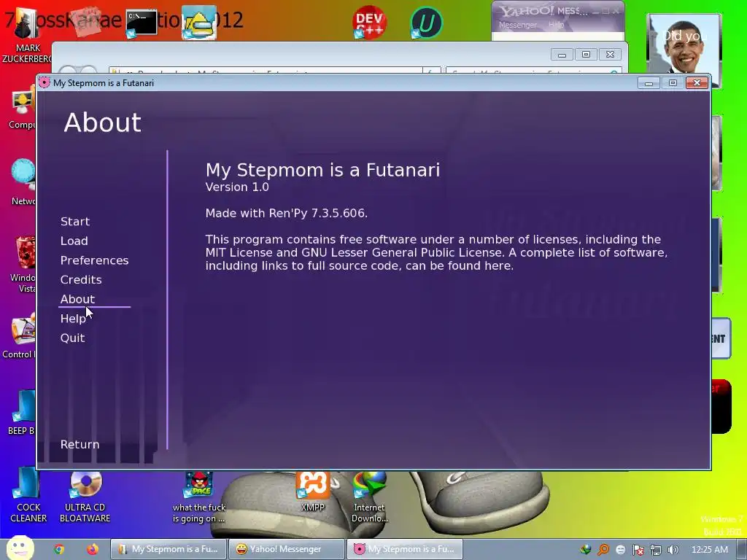
Task: Open the green U uninstaller desktop icon
Action: click(426, 23)
